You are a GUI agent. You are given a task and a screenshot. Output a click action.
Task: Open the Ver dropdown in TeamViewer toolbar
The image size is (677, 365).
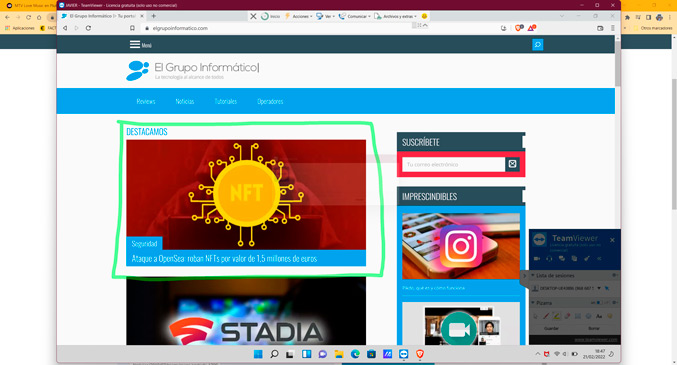point(325,16)
